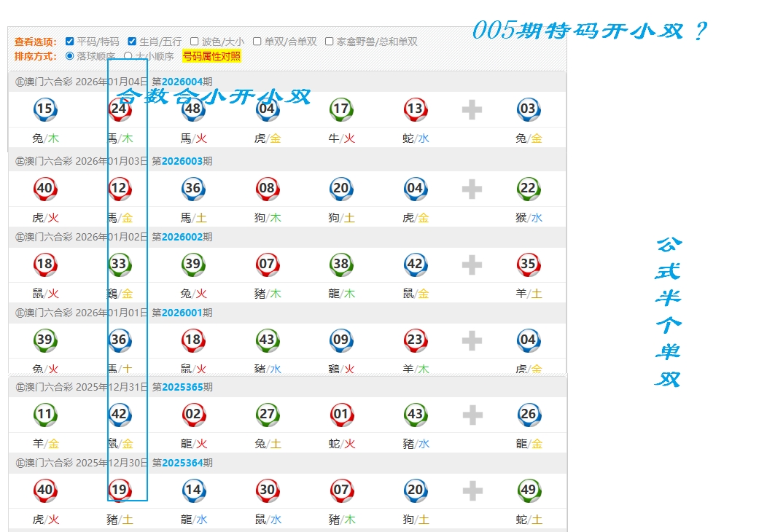This screenshot has width=775, height=532.
Task: Uncheck the 生肖/五行 checkbox
Action: (x=132, y=42)
